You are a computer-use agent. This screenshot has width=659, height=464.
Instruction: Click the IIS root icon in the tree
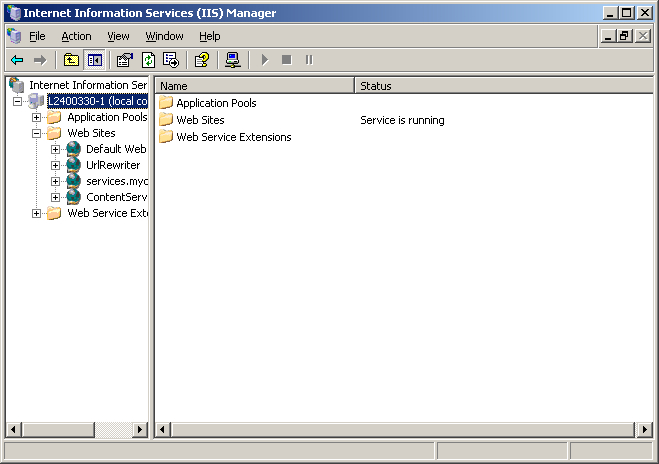pyautogui.click(x=17, y=85)
